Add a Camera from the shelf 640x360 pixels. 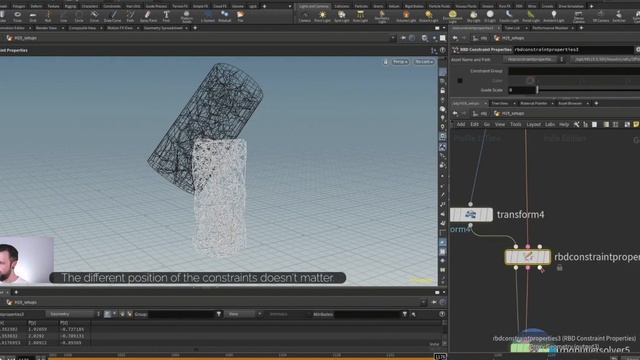(304, 16)
